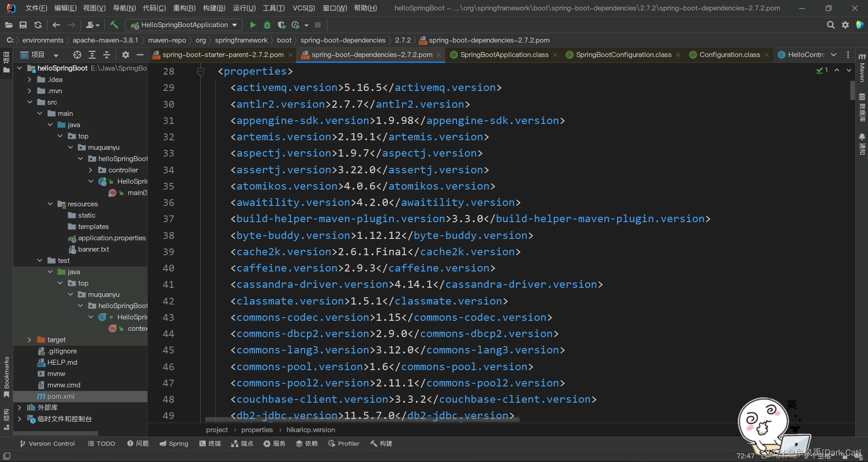The image size is (868, 462).
Task: Expand 外部库 external libraries node
Action: (x=19, y=408)
